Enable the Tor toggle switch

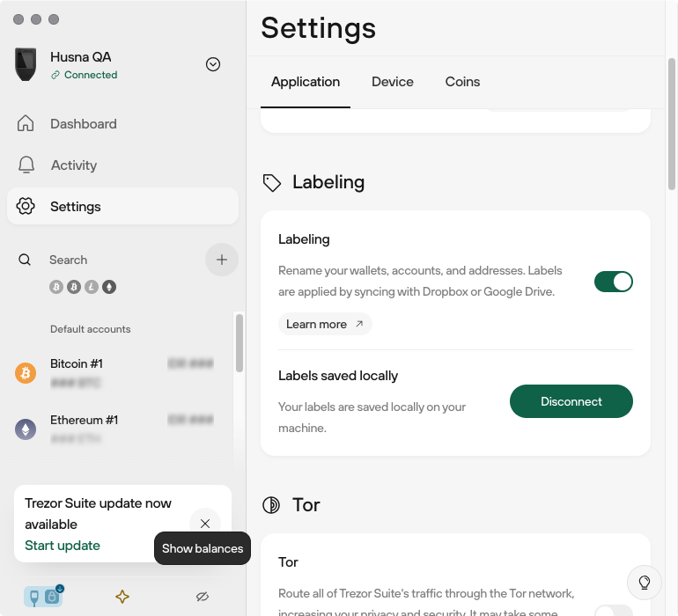(613, 612)
